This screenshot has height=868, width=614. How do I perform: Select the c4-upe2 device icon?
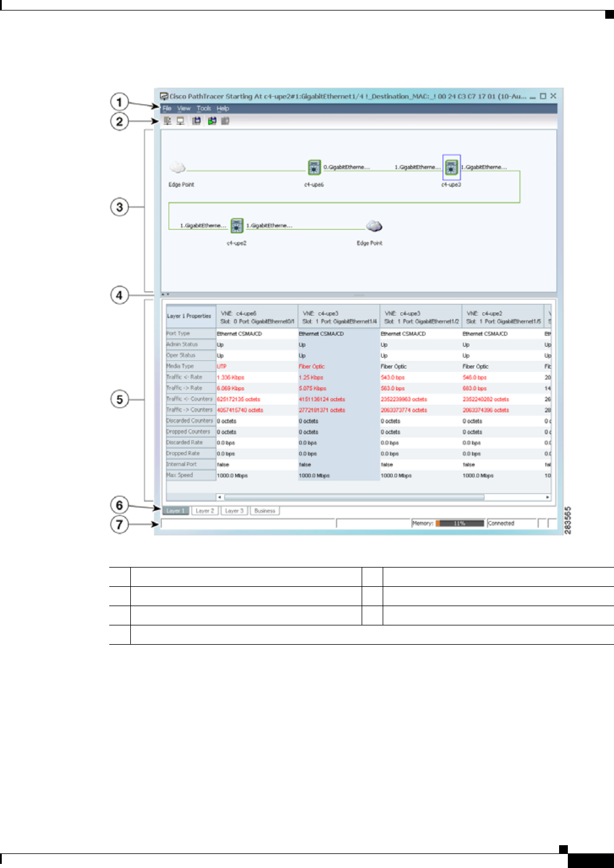tap(237, 226)
